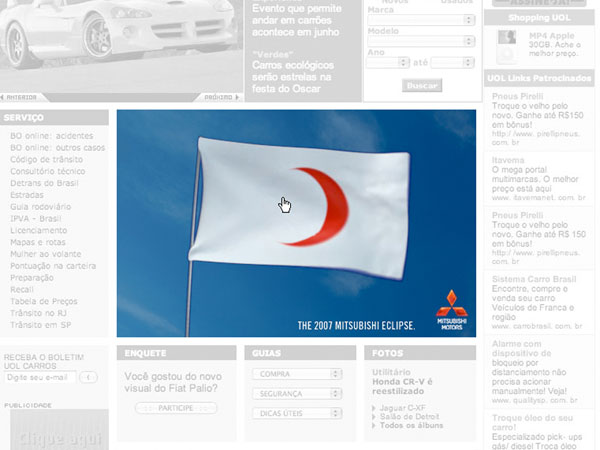Image resolution: width=600 pixels, height=450 pixels.
Task: Open the COMPRA guide dropdown
Action: click(297, 374)
